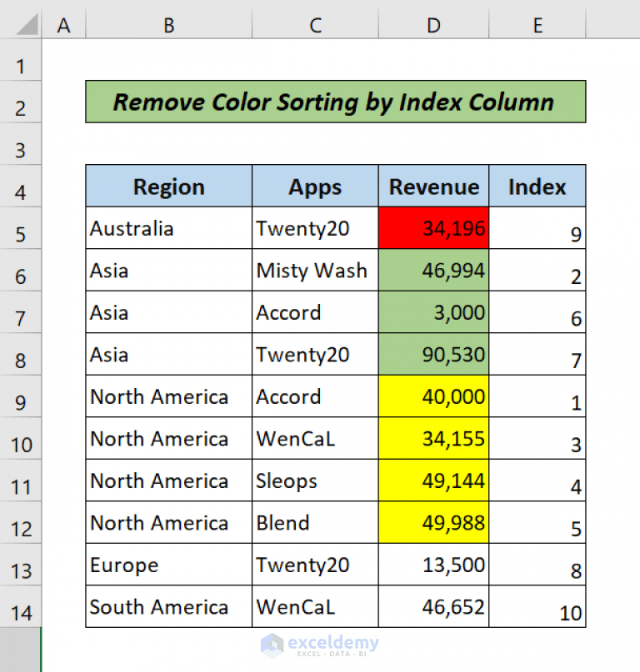The height and width of the screenshot is (672, 640).
Task: Select Index cell with value 8
Action: [x=537, y=565]
